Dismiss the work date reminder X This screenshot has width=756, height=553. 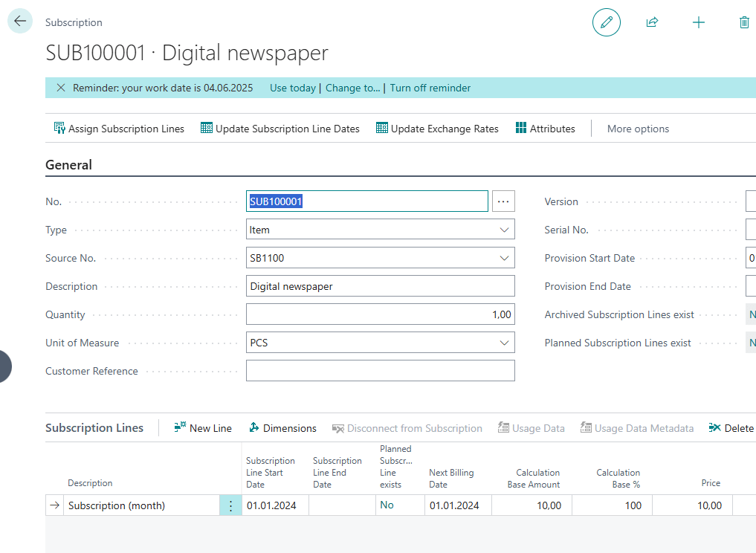(x=61, y=88)
